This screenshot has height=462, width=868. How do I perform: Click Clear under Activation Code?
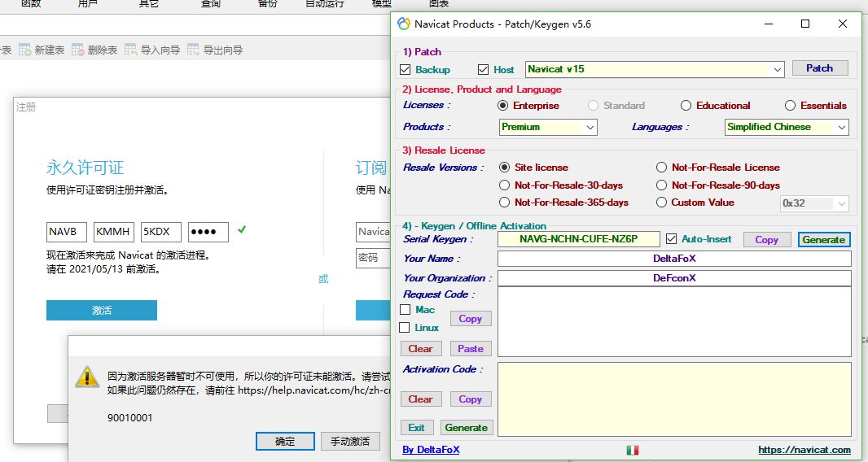click(x=421, y=399)
